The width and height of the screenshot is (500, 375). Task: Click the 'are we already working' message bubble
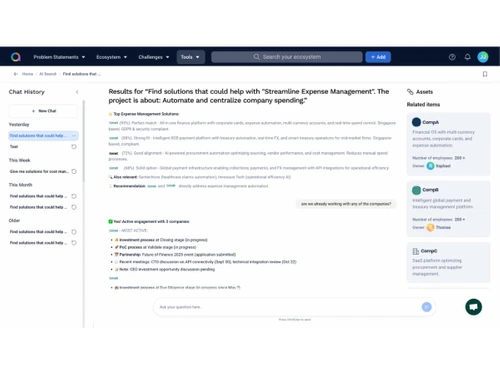point(346,204)
